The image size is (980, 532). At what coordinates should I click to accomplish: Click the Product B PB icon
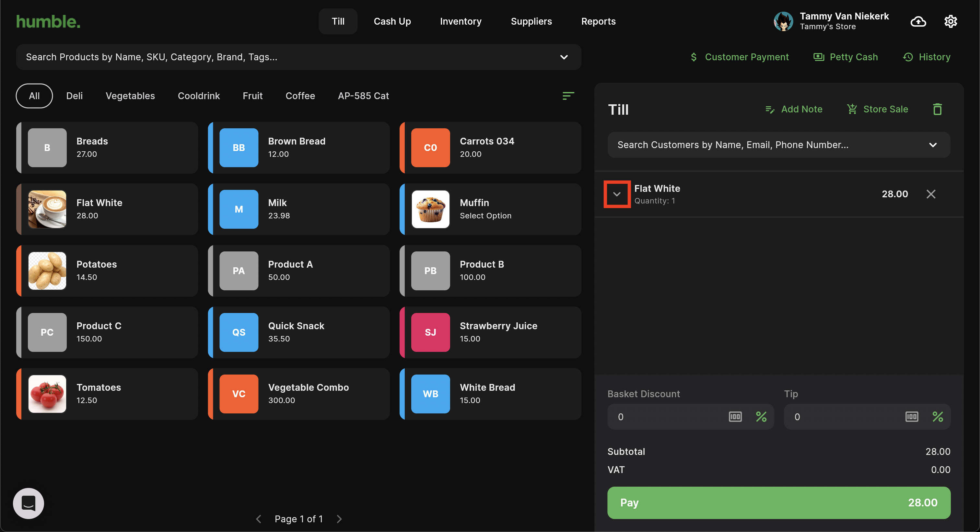click(x=430, y=271)
